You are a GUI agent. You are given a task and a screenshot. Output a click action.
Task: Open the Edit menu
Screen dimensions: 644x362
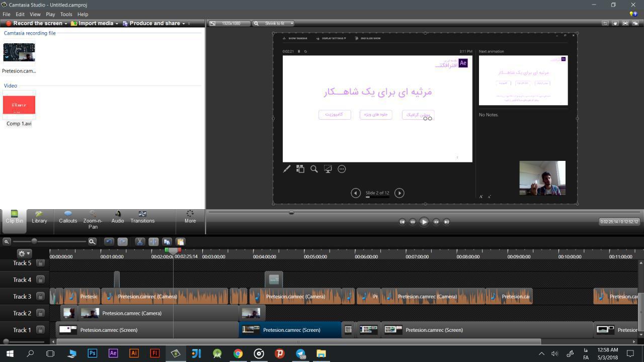pyautogui.click(x=20, y=14)
